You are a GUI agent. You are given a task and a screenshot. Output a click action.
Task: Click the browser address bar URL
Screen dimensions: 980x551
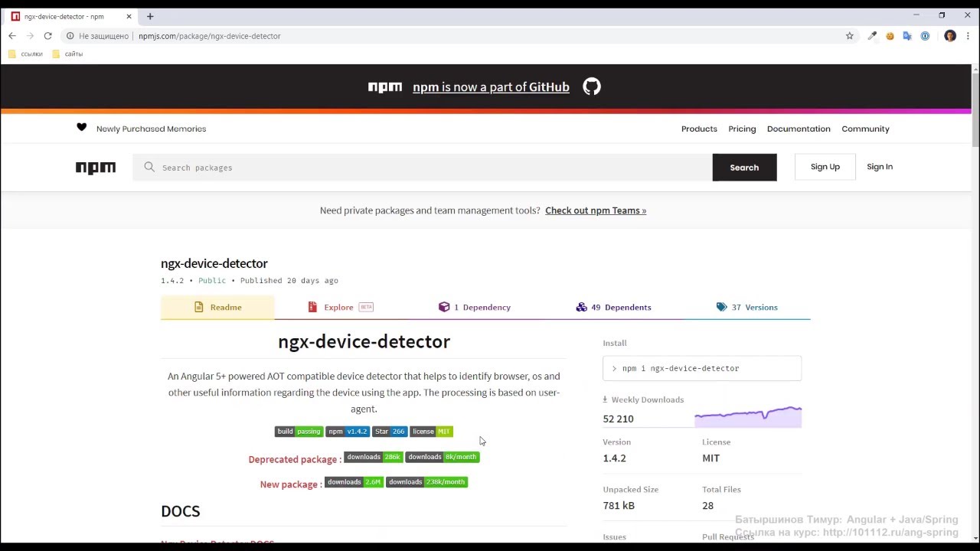209,36
